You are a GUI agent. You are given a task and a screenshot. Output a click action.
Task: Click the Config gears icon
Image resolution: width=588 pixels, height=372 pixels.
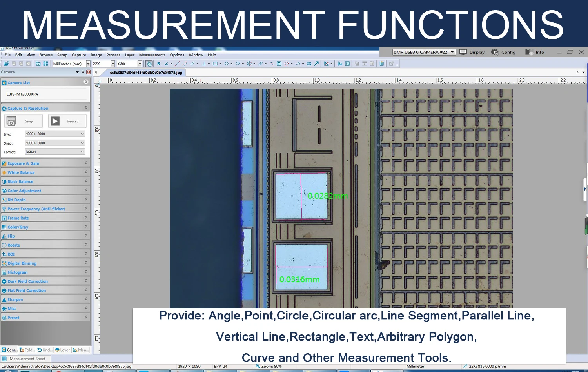coord(495,52)
